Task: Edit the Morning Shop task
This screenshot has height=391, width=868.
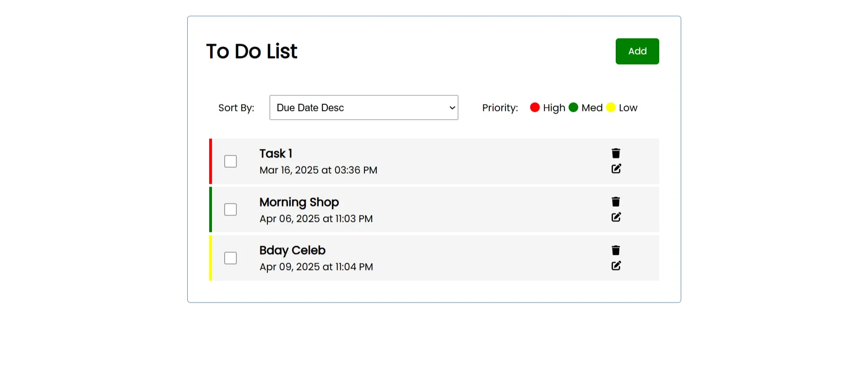Action: 616,217
